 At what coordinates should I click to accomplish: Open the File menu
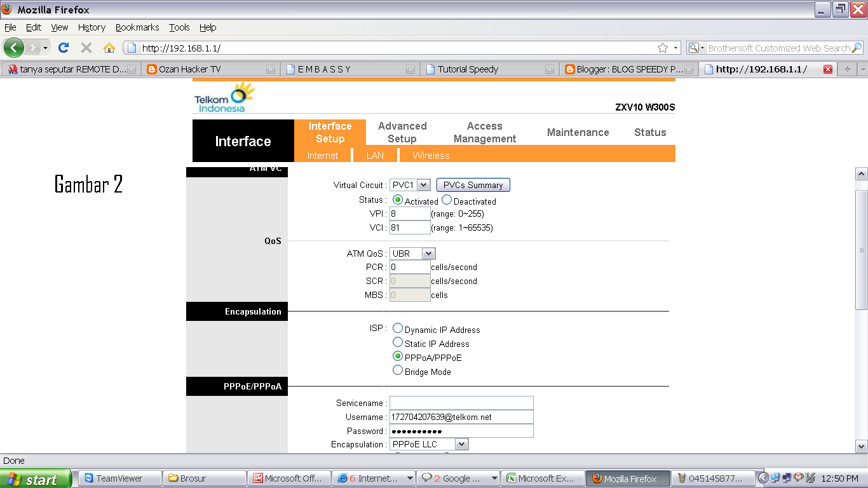(10, 27)
